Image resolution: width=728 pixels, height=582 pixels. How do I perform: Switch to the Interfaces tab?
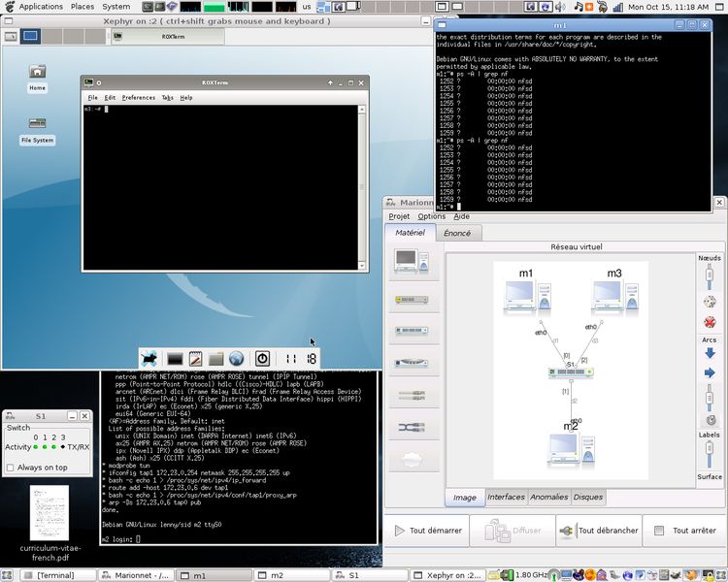506,497
